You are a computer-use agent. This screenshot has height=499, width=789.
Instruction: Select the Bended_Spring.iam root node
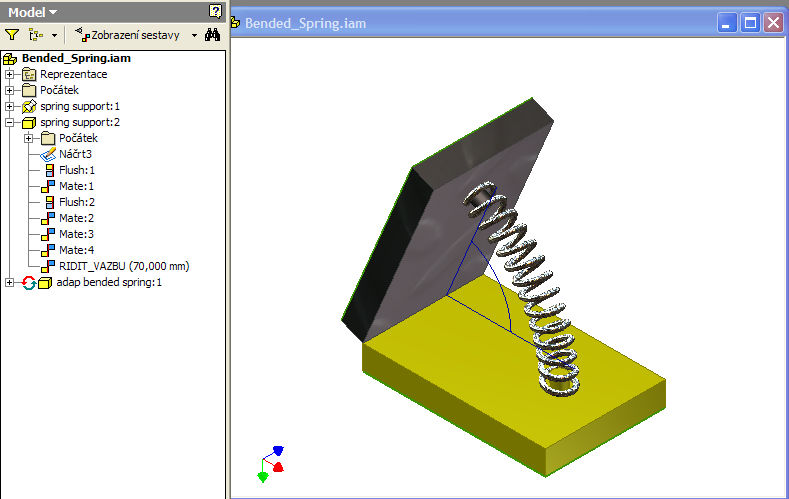coord(76,58)
